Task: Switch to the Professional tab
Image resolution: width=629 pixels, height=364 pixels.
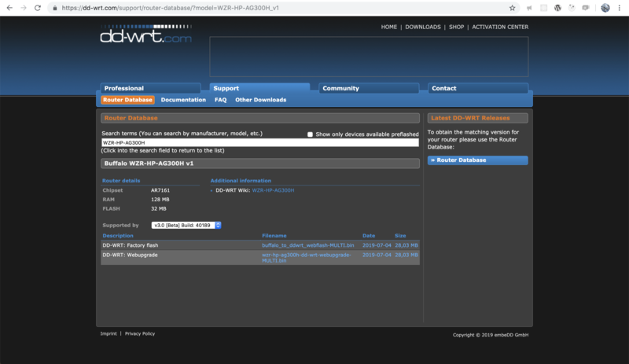Action: click(150, 88)
